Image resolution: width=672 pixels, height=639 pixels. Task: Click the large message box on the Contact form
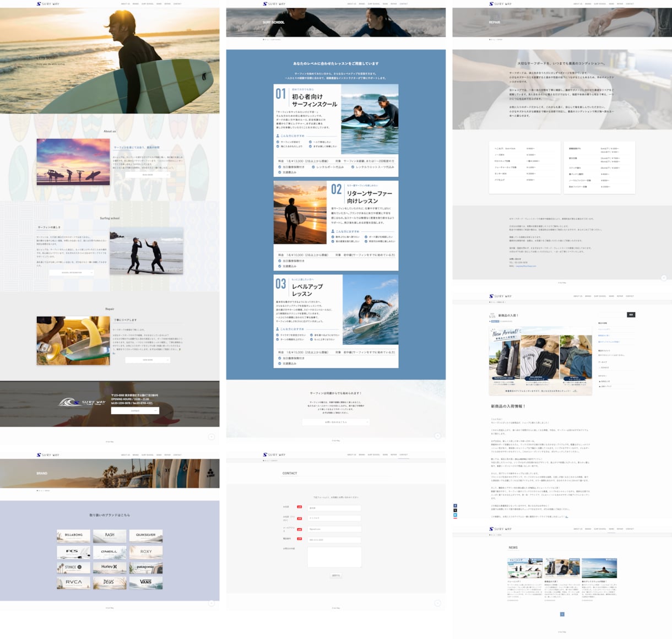pos(334,557)
